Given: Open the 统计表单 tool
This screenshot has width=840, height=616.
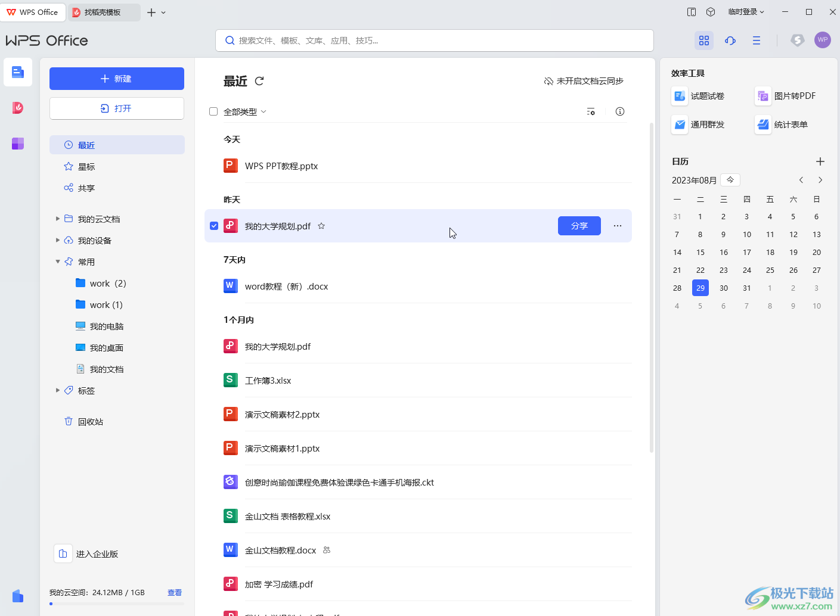Looking at the screenshot, I should tap(781, 125).
